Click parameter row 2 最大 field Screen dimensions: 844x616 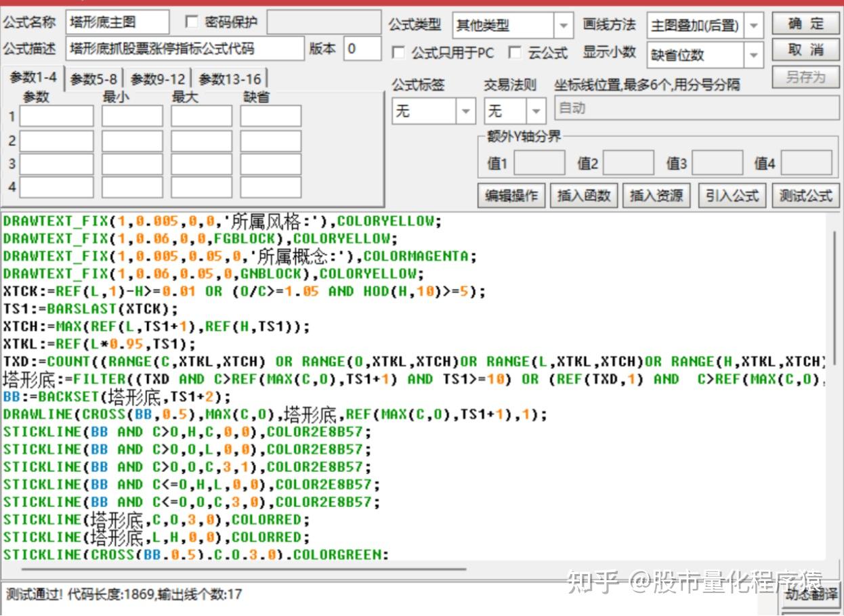tap(201, 141)
